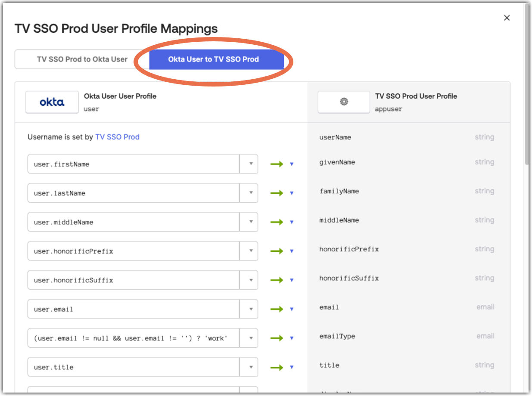This screenshot has height=396, width=532.
Task: Click the TV SSO Prod gear icon
Action: [344, 102]
